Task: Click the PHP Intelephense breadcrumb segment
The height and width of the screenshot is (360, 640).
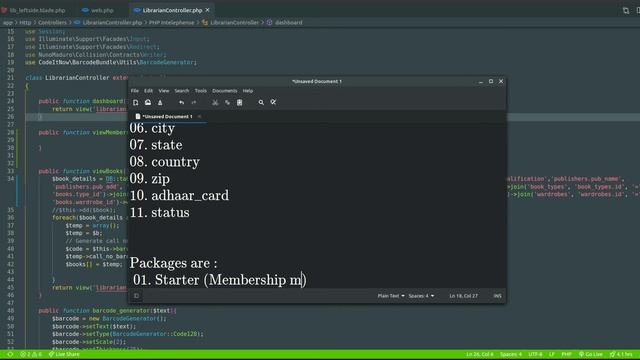Action: (171, 22)
